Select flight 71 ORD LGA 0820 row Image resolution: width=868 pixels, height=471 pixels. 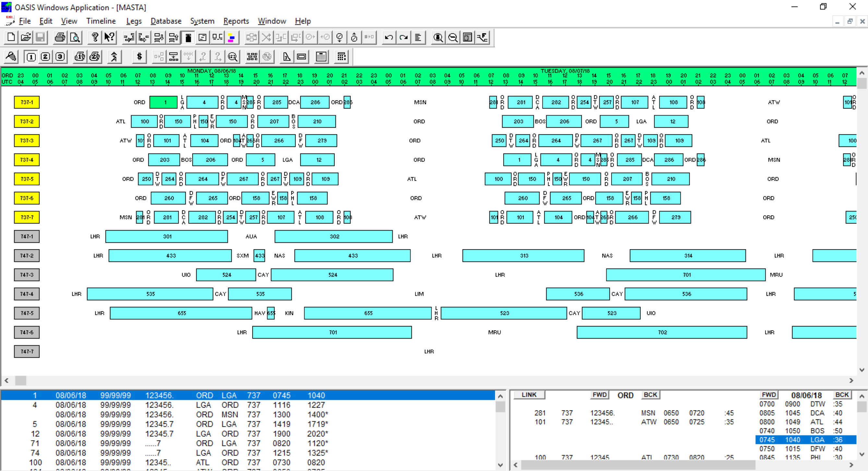248,443
